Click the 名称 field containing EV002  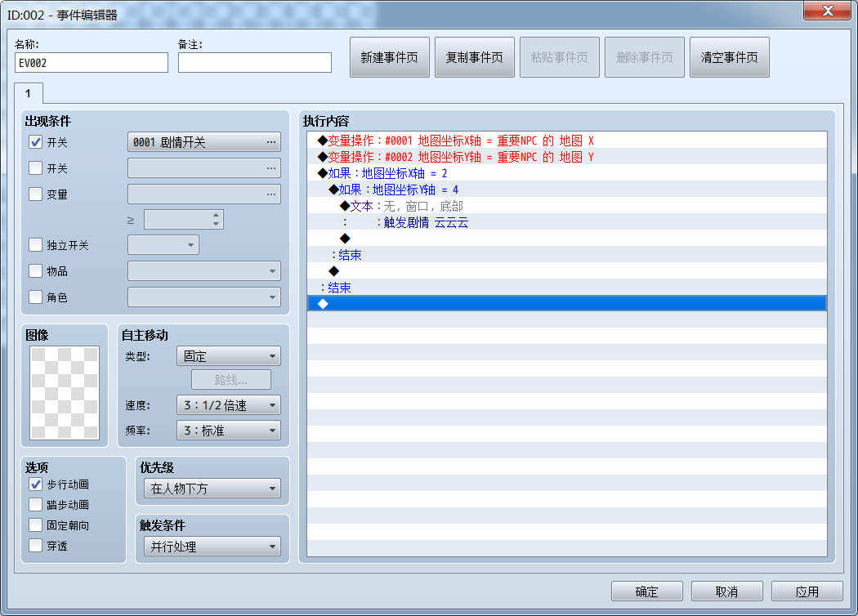coord(92,62)
